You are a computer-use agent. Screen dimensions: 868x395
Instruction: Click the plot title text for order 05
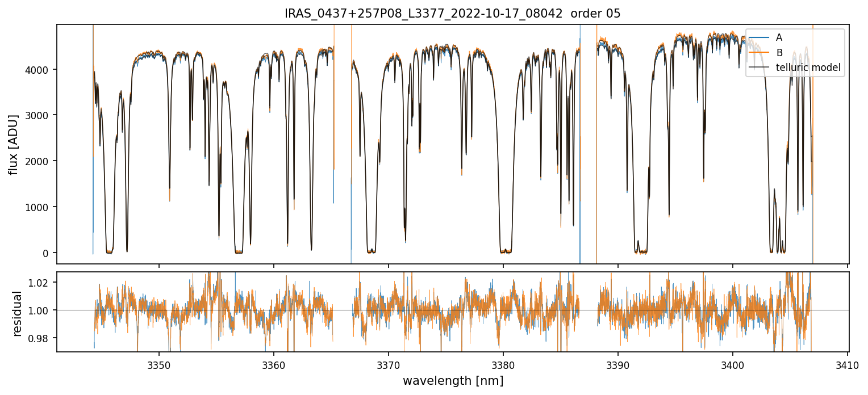point(452,14)
